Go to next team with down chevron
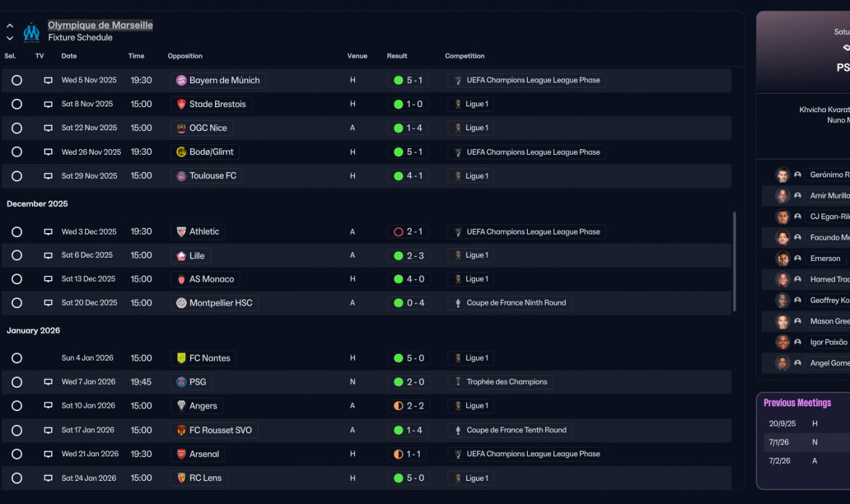The image size is (850, 504). 10,38
